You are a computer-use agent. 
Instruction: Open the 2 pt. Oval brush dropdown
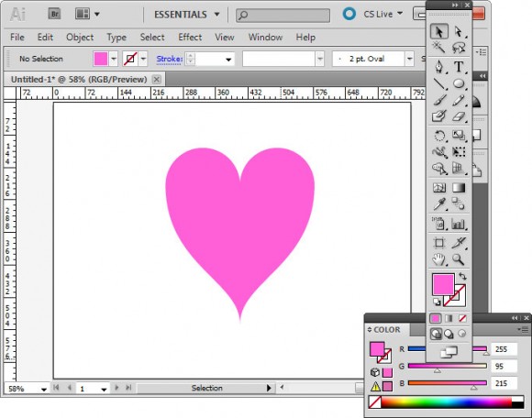coord(409,59)
